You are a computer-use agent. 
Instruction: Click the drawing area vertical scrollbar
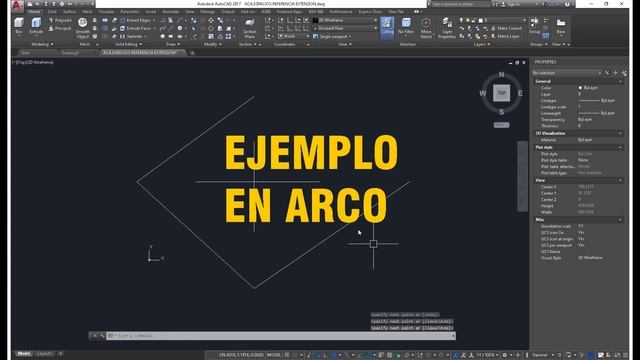pos(522,176)
